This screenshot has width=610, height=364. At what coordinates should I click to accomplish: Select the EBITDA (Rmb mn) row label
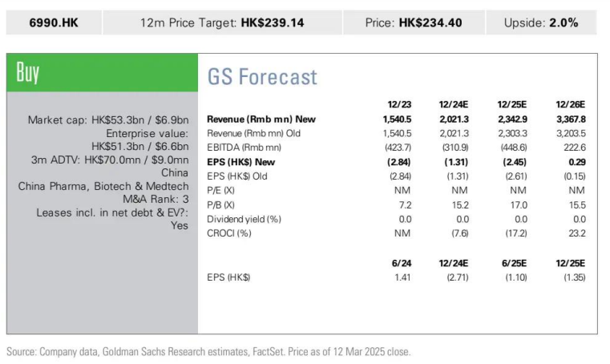pyautogui.click(x=244, y=148)
